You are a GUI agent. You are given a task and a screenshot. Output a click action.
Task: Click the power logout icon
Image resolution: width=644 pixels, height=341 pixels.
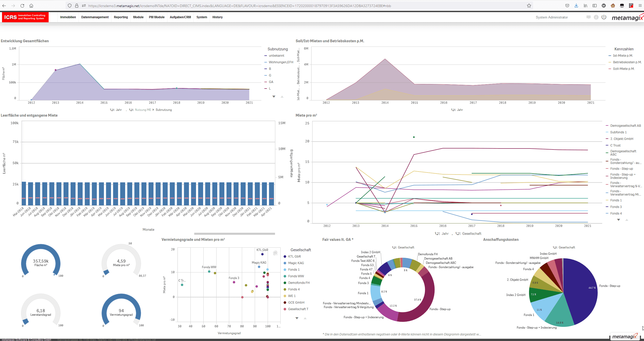(604, 17)
